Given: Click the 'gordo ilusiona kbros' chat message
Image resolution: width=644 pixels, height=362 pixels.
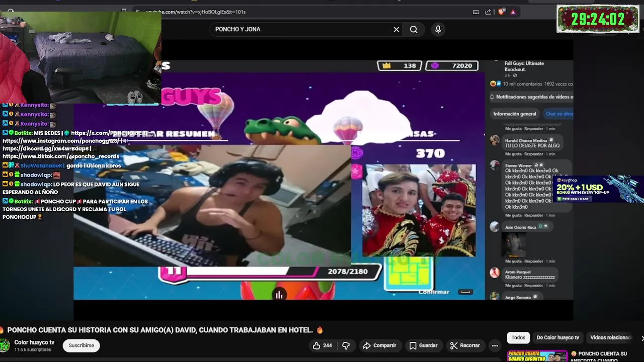Looking at the screenshot, I should 94,166.
